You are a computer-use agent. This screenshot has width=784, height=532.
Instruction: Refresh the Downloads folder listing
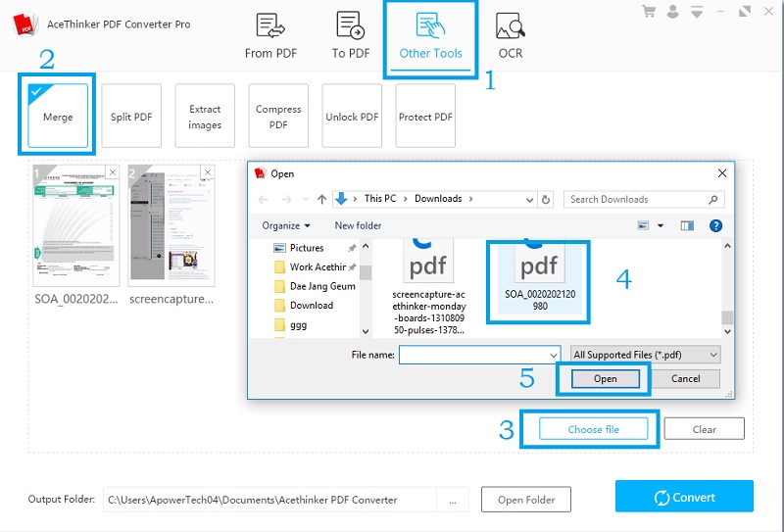tap(546, 200)
